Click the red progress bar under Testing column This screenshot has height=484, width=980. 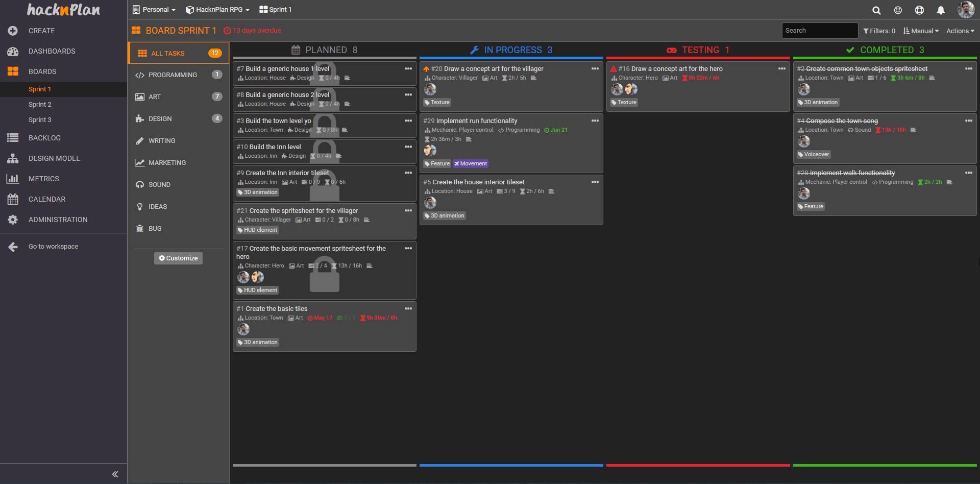coord(698,465)
